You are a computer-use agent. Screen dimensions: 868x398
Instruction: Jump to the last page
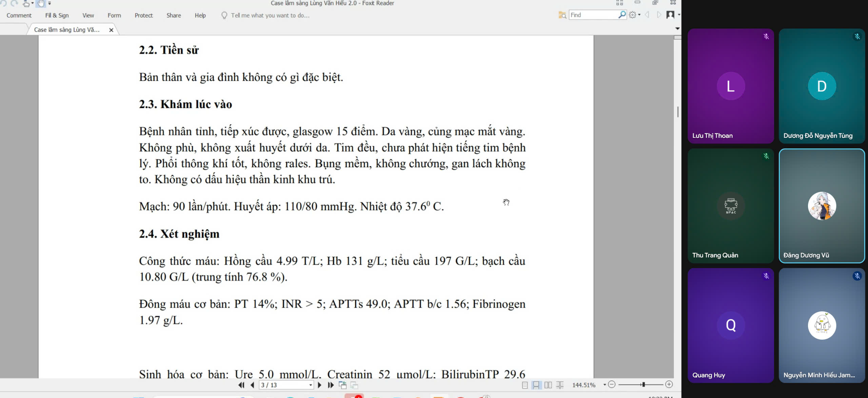click(x=331, y=385)
